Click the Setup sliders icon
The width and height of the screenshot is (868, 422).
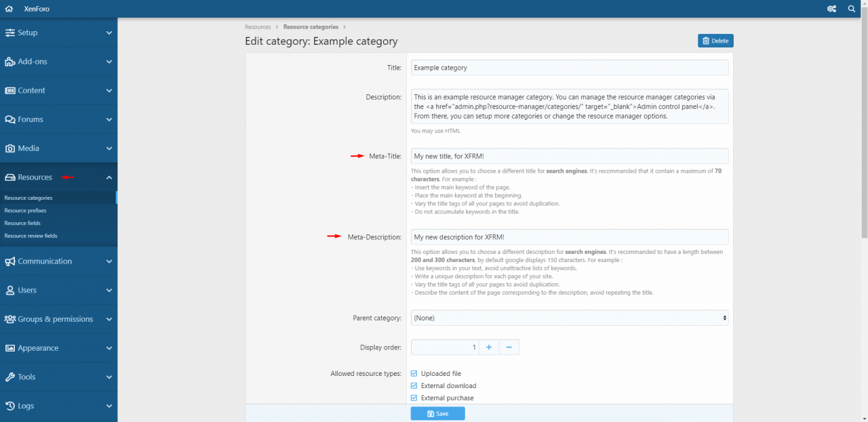click(x=10, y=33)
